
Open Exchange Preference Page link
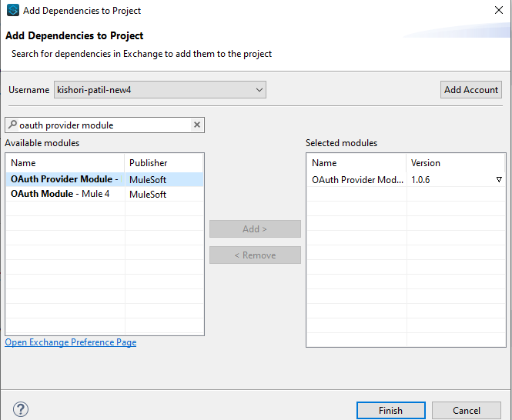click(71, 342)
